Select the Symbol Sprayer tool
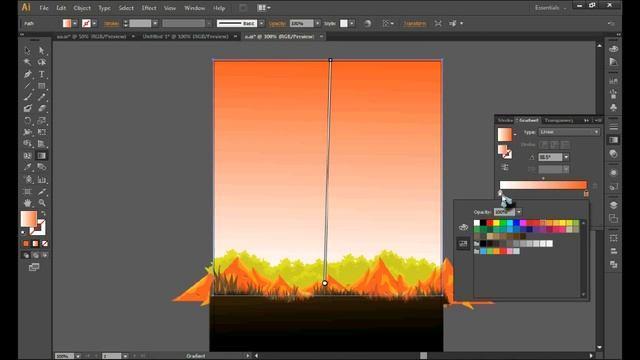Viewport: 640px width, 360px height. [x=27, y=179]
